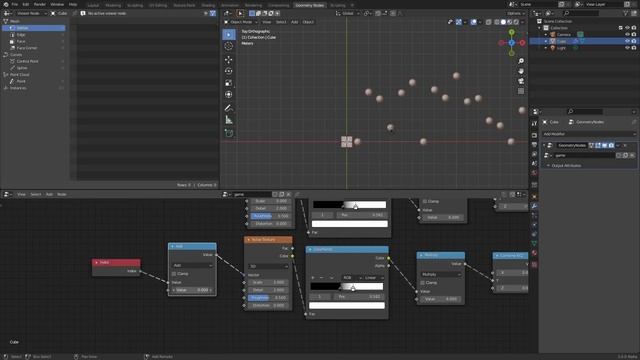Toggle Light render camera icon in outliner
Screen dimensions: 640x360
coord(634,48)
